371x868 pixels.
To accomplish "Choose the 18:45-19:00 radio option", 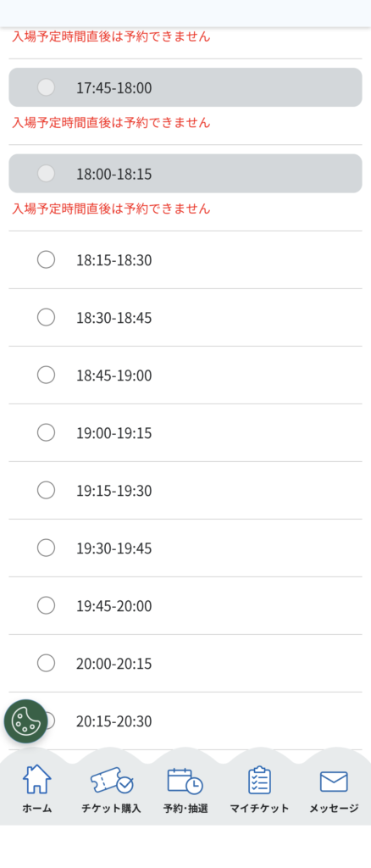I will click(x=46, y=375).
